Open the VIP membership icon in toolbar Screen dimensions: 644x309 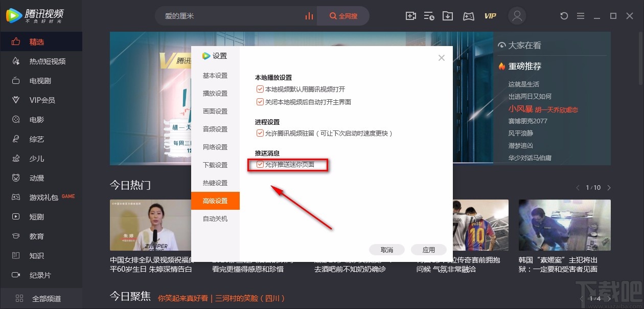pyautogui.click(x=490, y=16)
